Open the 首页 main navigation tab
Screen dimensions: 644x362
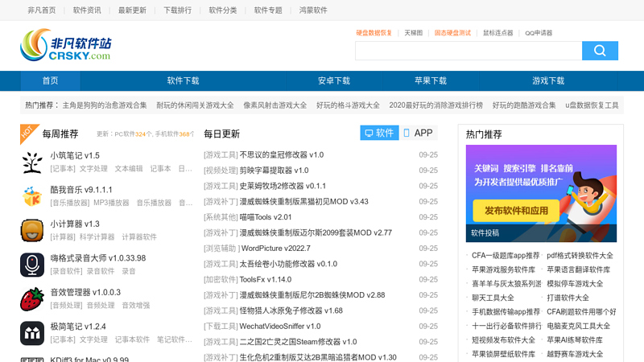(50, 81)
